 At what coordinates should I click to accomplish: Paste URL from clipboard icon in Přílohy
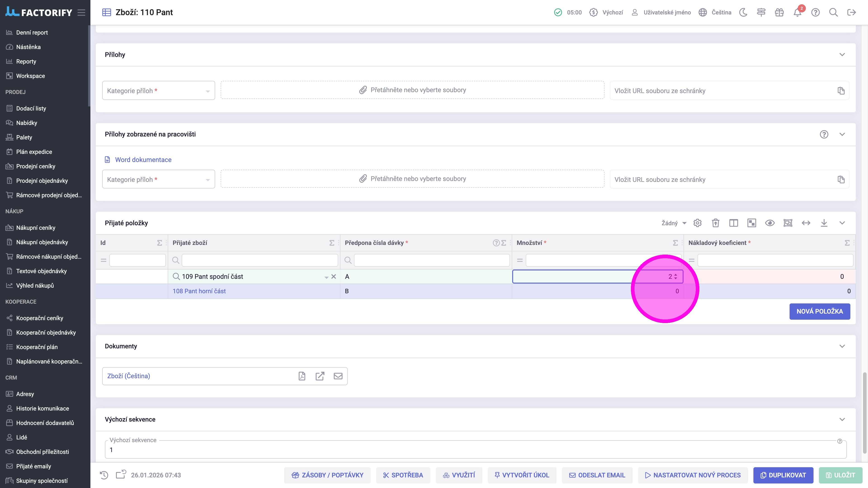point(841,91)
